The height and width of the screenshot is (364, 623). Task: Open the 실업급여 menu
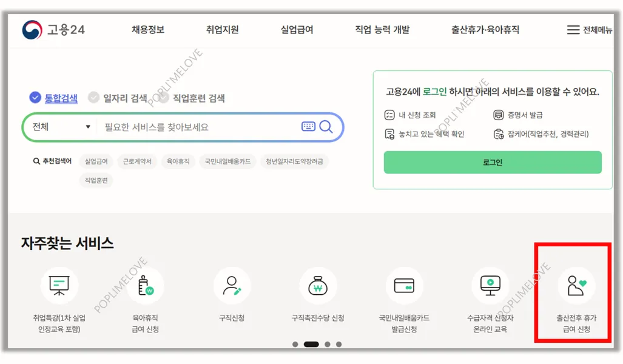tap(297, 30)
